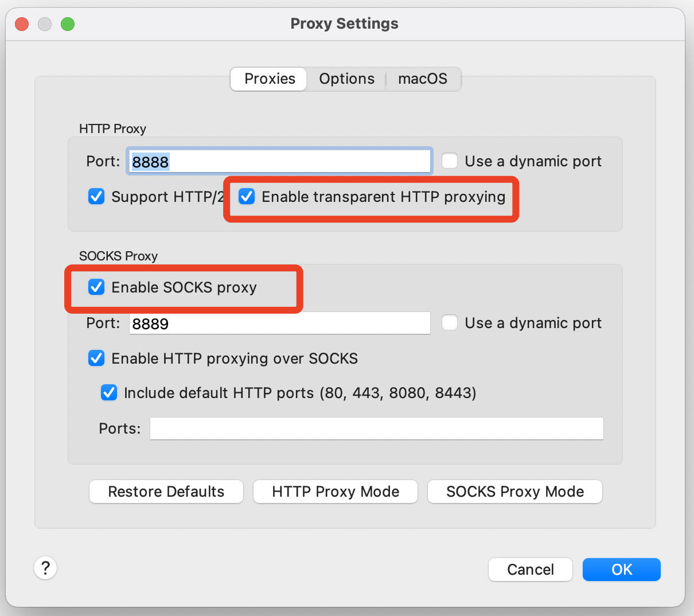Image resolution: width=694 pixels, height=616 pixels.
Task: Enable dynamic port for SOCKS Proxy
Action: coord(450,323)
